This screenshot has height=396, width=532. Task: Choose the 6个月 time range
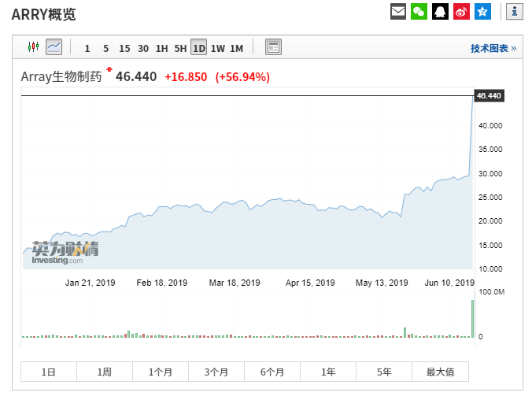272,372
